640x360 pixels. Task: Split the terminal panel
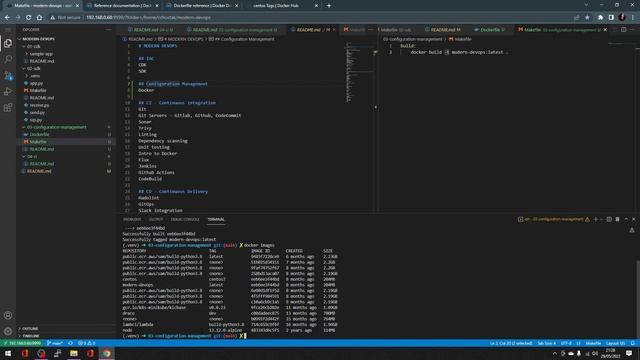pos(609,219)
